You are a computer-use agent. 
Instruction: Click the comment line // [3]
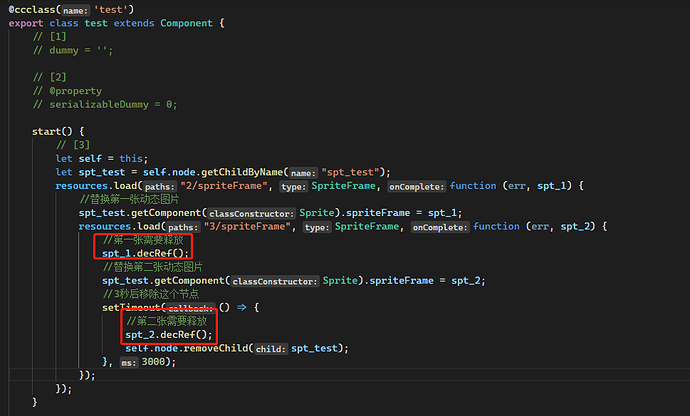pos(73,145)
